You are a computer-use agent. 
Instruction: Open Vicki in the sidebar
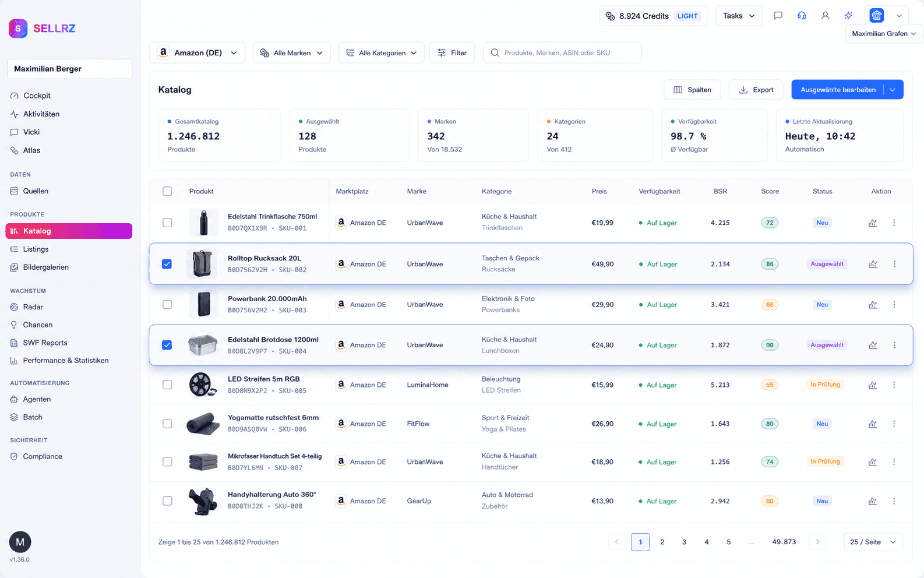coord(31,132)
